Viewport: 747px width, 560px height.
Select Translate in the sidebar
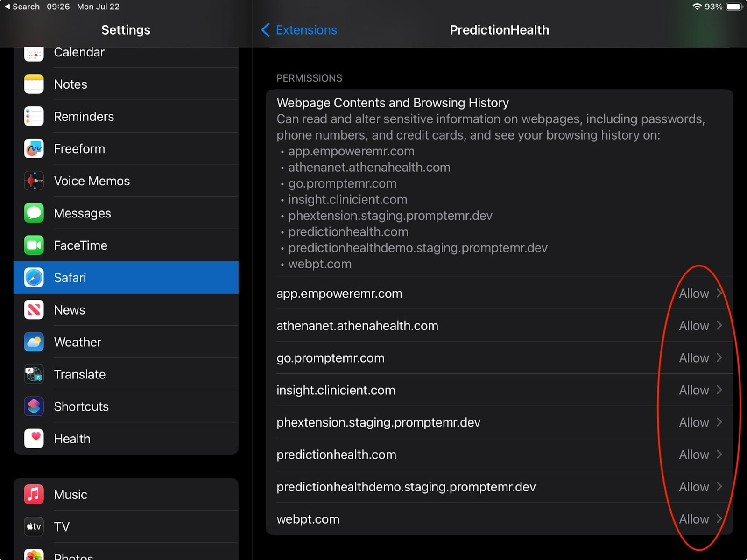(126, 374)
